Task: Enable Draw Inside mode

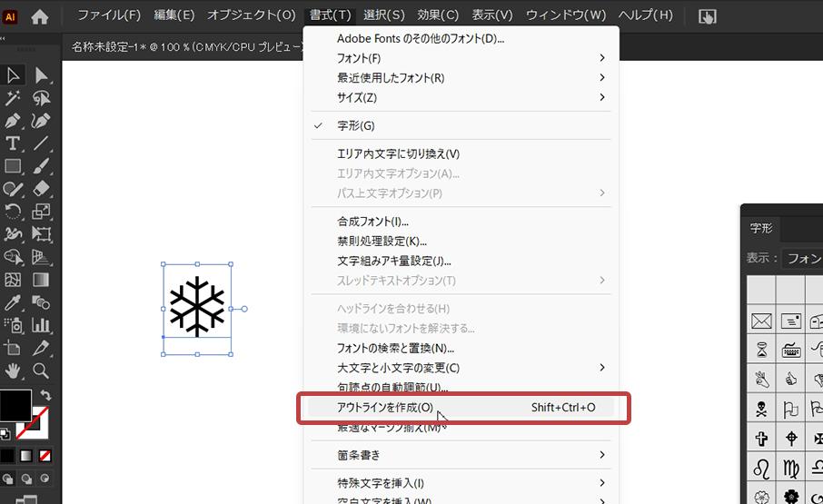Action: point(45,479)
